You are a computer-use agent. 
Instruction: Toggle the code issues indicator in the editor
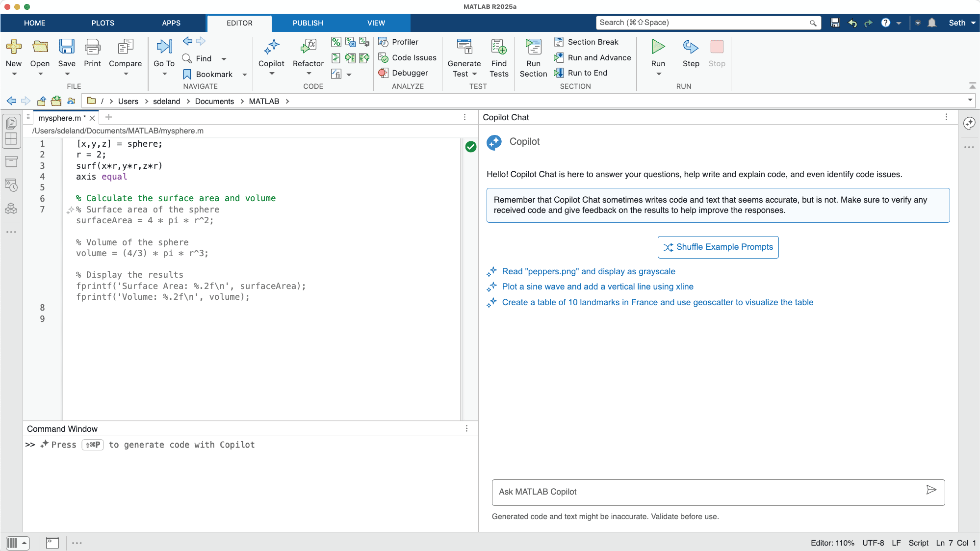pyautogui.click(x=470, y=146)
